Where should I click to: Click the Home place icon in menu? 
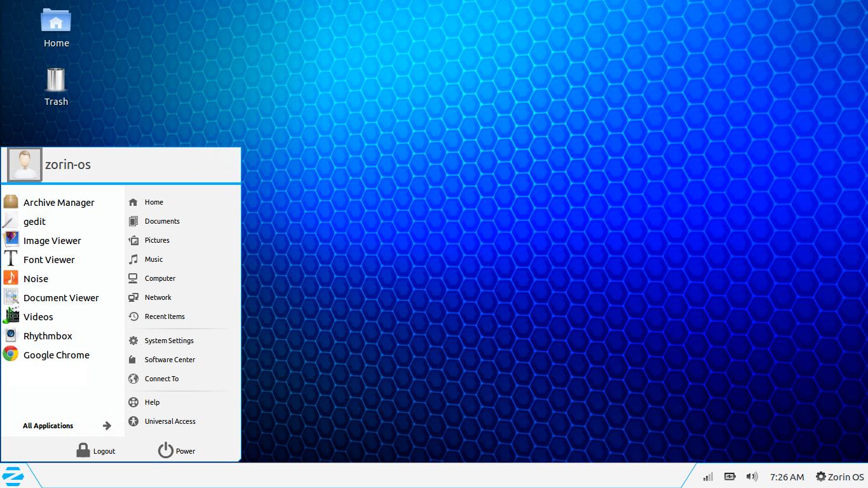click(x=133, y=202)
